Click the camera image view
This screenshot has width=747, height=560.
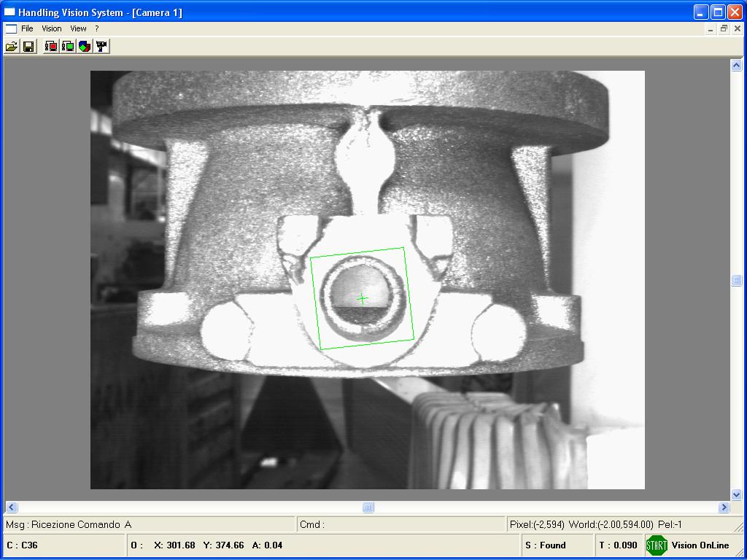tap(368, 280)
